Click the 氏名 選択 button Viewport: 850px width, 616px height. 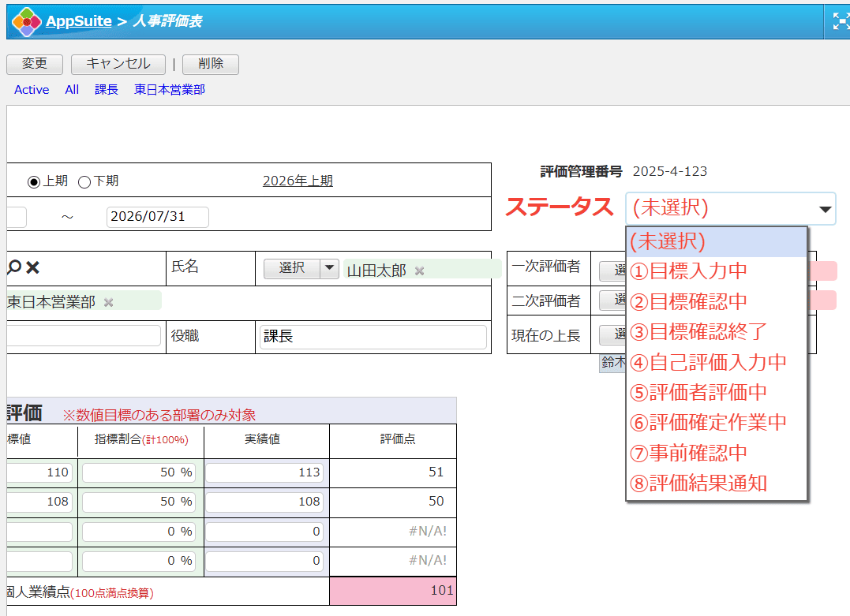point(292,268)
